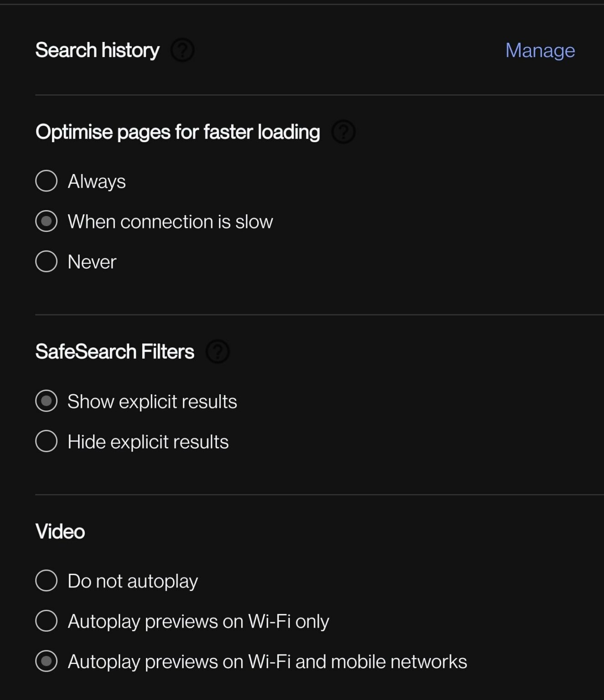This screenshot has height=700, width=604.
Task: Switch to Hide explicit results
Action: click(x=46, y=441)
